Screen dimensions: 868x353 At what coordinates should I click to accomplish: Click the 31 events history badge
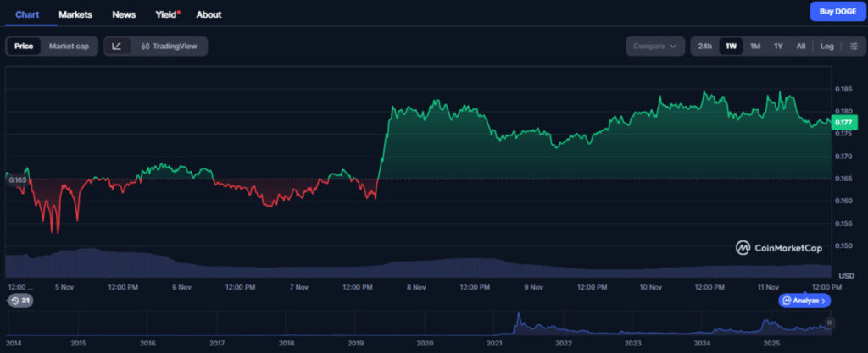click(19, 301)
